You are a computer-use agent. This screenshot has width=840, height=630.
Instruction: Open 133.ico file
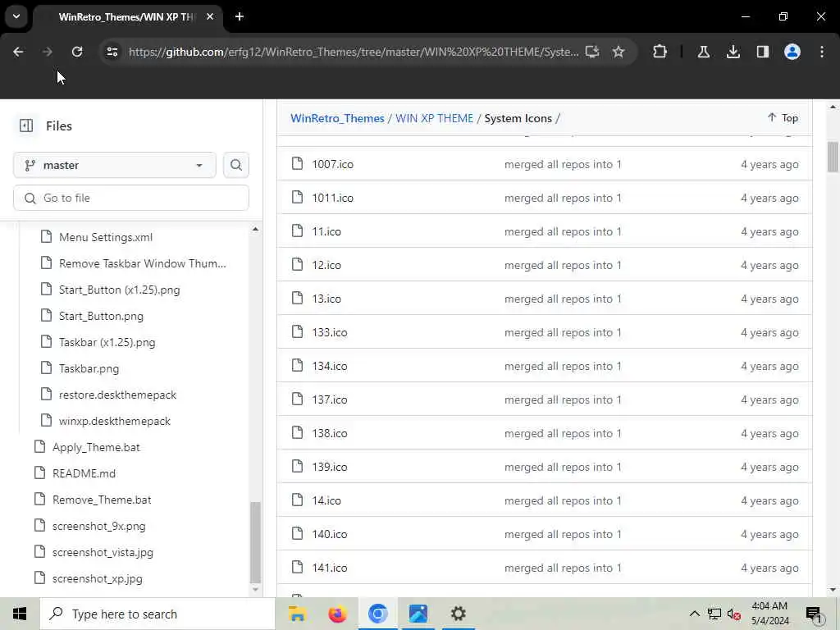330,333
